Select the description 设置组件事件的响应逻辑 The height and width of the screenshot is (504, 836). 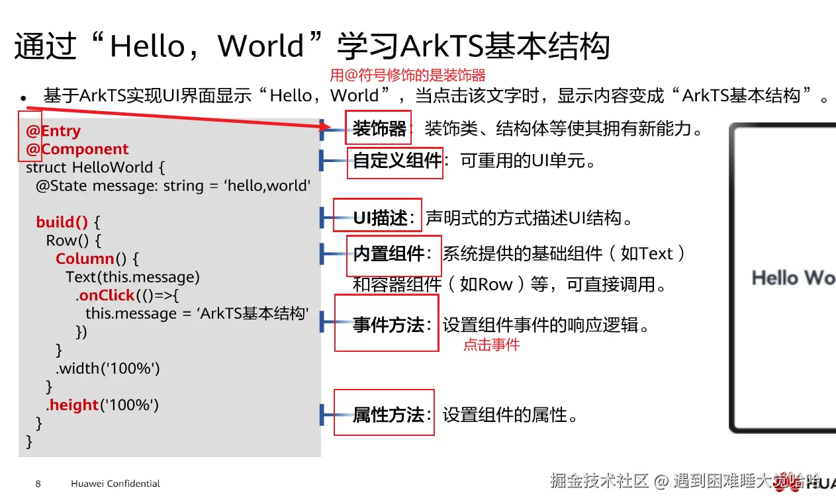(x=547, y=325)
